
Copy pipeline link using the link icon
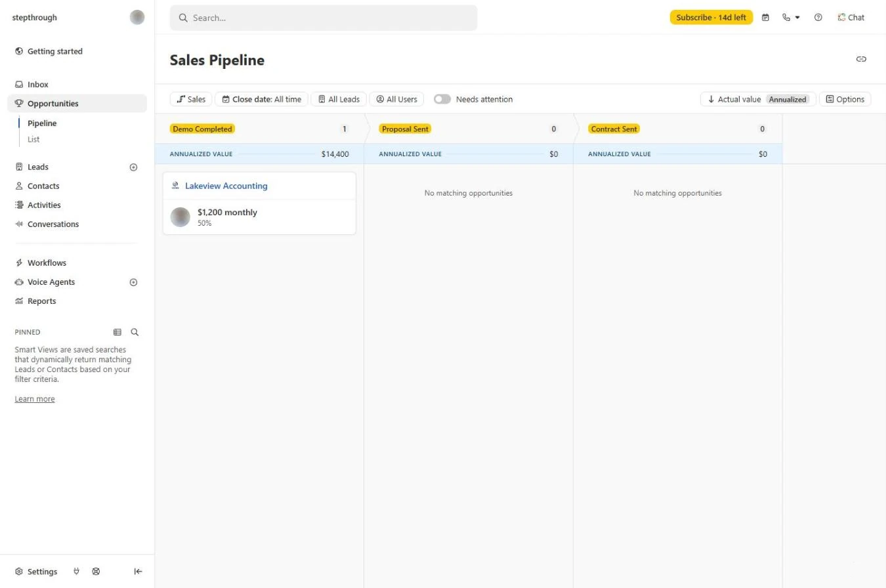[x=861, y=59]
